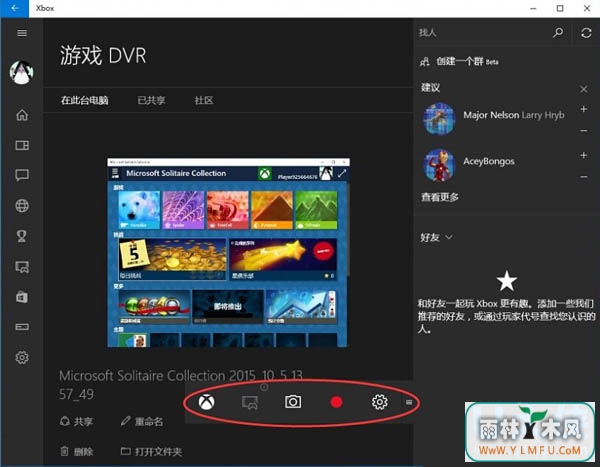Take screenshot with camera icon on Game bar
Screen dimensions: 600x467
point(293,402)
